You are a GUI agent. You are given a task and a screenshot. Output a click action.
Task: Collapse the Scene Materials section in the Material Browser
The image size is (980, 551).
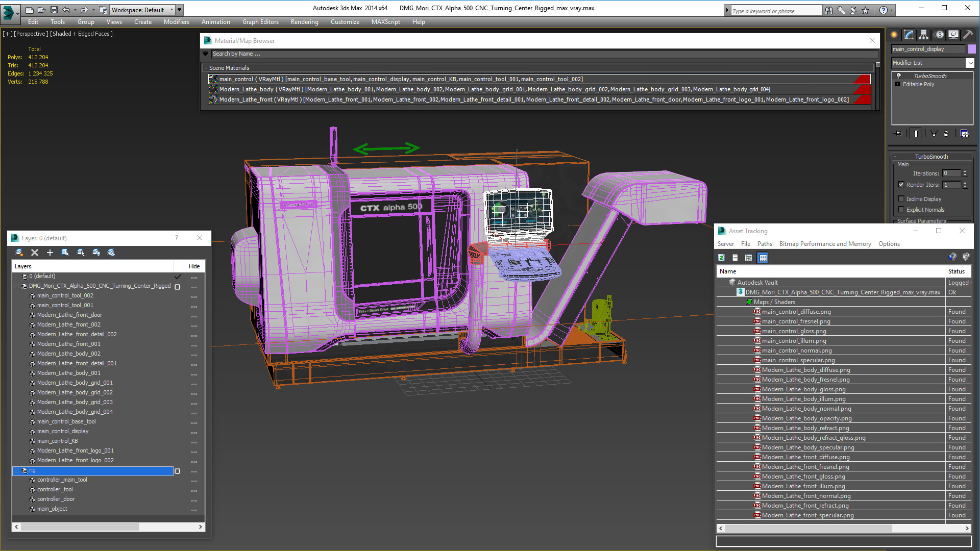coord(206,68)
